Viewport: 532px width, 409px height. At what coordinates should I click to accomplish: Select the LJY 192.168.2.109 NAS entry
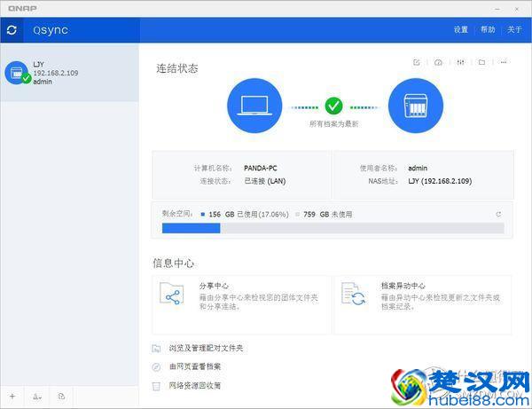pyautogui.click(x=69, y=73)
